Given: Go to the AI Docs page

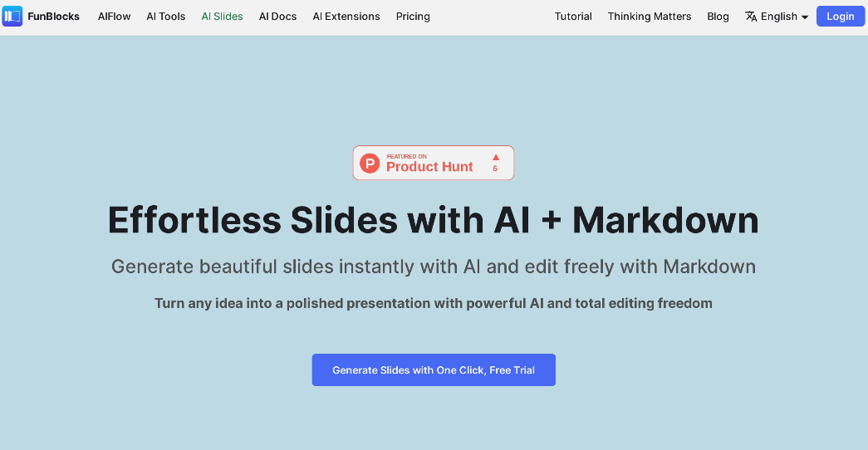Looking at the screenshot, I should [x=277, y=17].
